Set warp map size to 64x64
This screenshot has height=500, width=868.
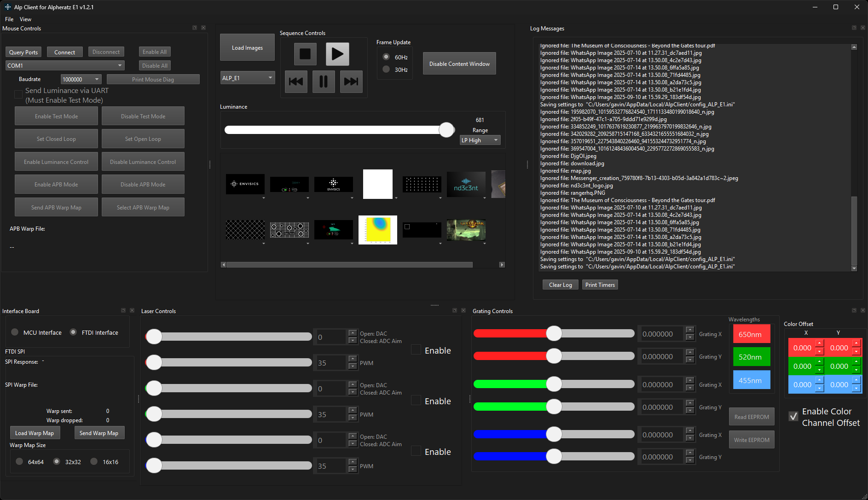tap(19, 462)
